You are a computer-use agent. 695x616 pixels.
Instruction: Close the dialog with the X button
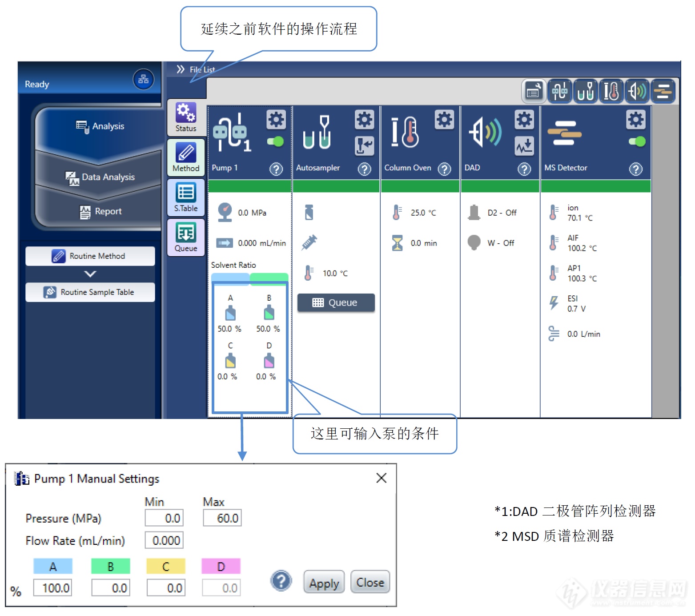point(381,478)
